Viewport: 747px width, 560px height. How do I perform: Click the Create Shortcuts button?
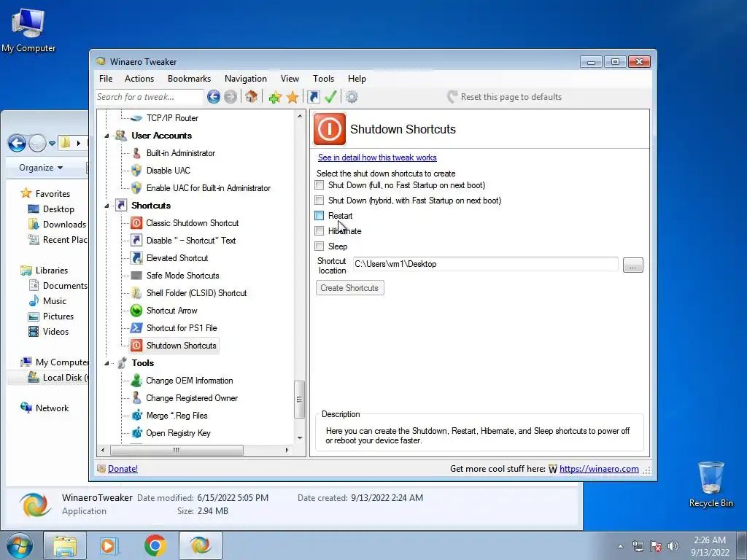349,287
